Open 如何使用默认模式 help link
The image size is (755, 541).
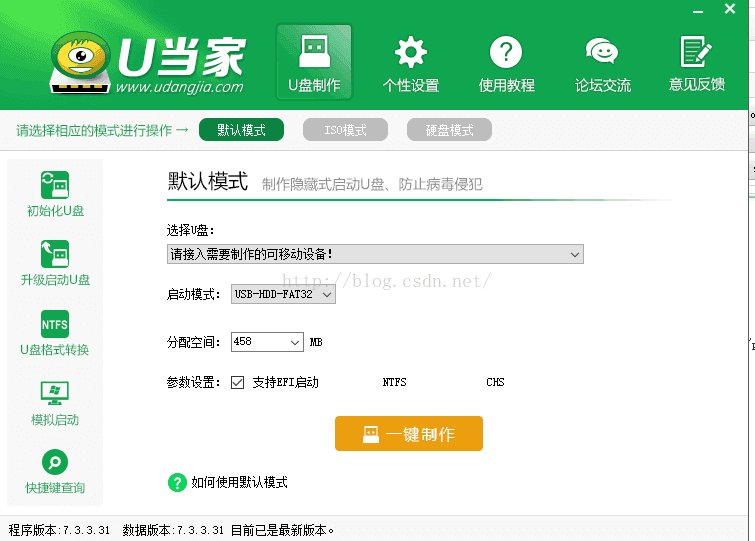tap(239, 482)
